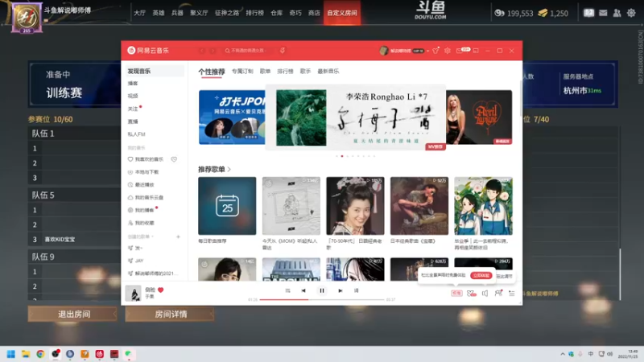Open the skin theme shirt icon
This screenshot has width=644, height=362.
[x=436, y=51]
